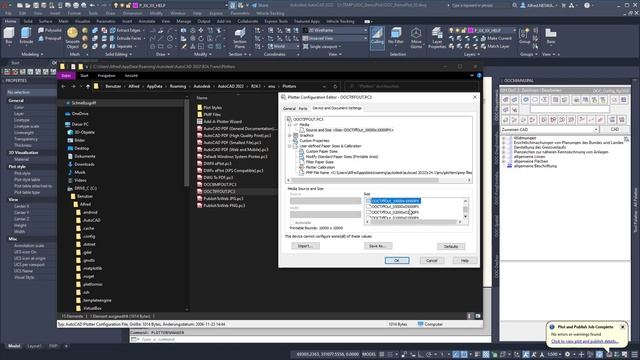Screen dimensions: 640x360
Task: Select Custom Paper Sizes tree item
Action: coord(321,151)
